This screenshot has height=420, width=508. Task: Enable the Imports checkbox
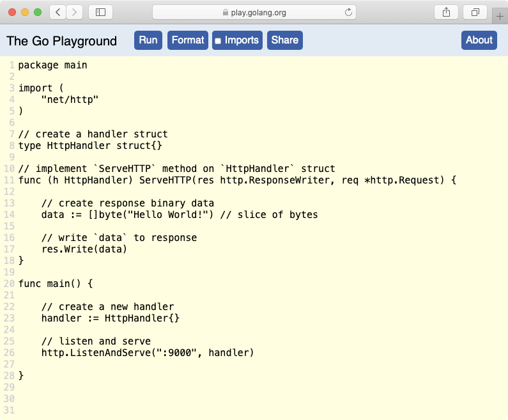click(x=218, y=41)
